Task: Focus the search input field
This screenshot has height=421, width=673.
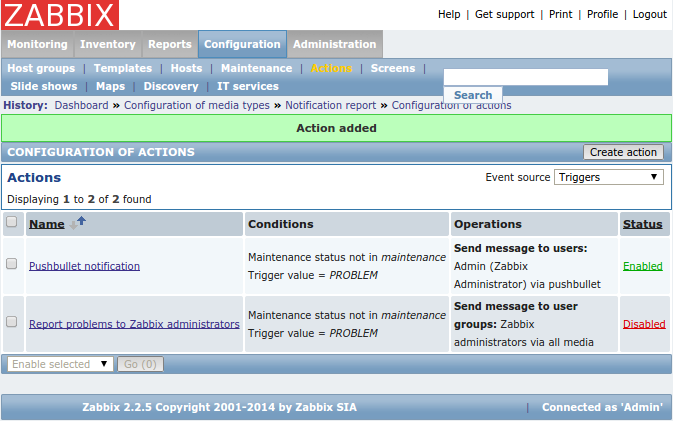Action: (x=526, y=77)
